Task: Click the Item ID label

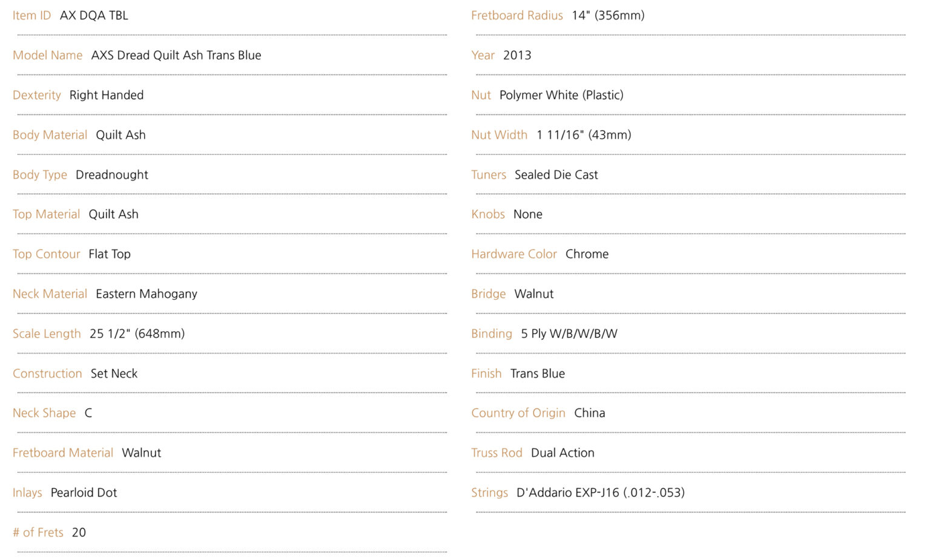Action: (x=31, y=16)
